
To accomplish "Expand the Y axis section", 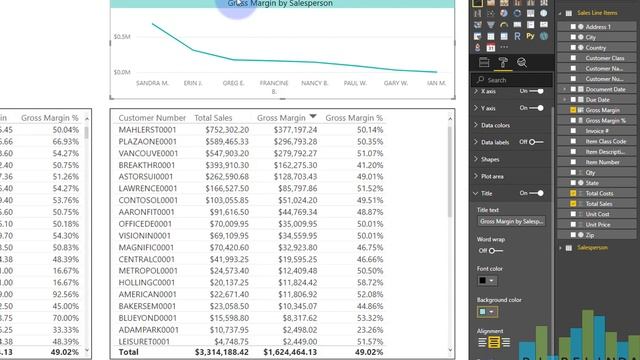I will coord(476,108).
